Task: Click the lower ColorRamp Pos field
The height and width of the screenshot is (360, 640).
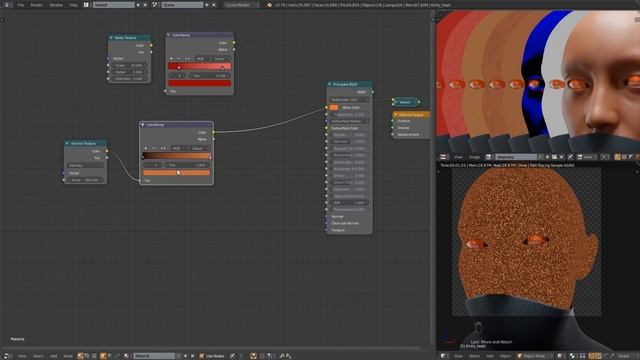Action: coord(188,165)
